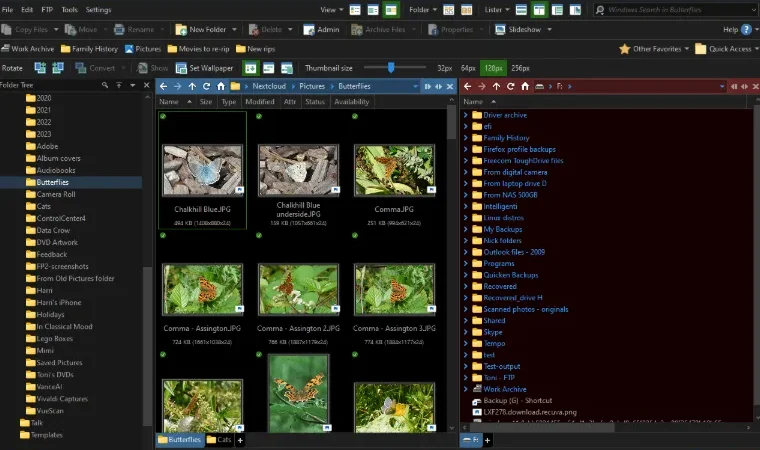Click the Help question mark icon

coord(746,30)
